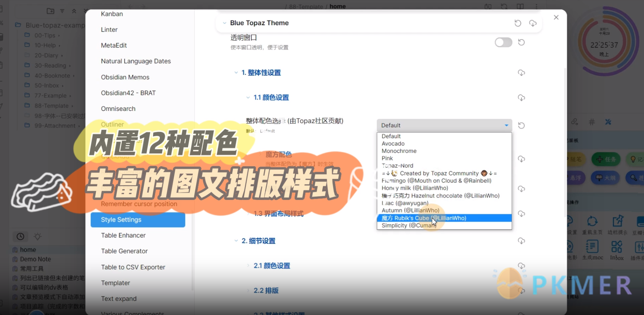This screenshot has height=315, width=644.
Task: Collapse the 1. 整体性设置 section
Action: (236, 73)
